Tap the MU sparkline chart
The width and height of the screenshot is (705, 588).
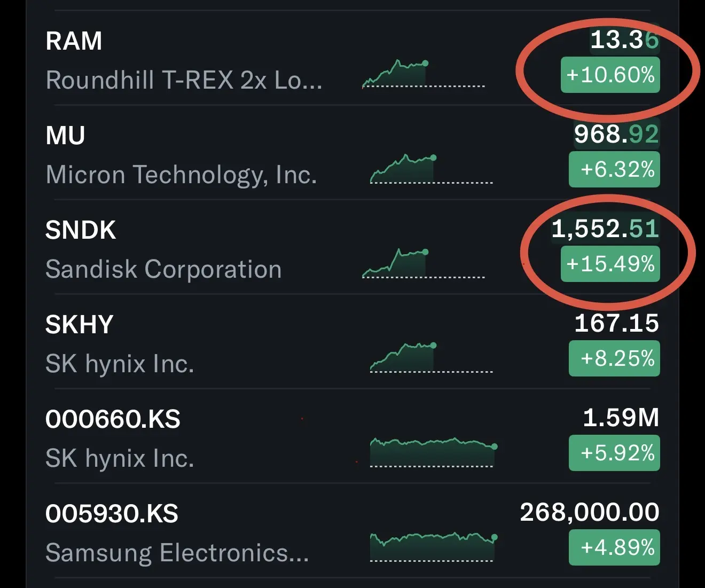431,169
